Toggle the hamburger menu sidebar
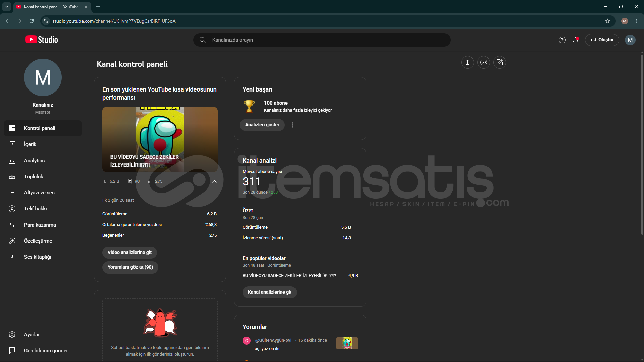 [x=13, y=40]
